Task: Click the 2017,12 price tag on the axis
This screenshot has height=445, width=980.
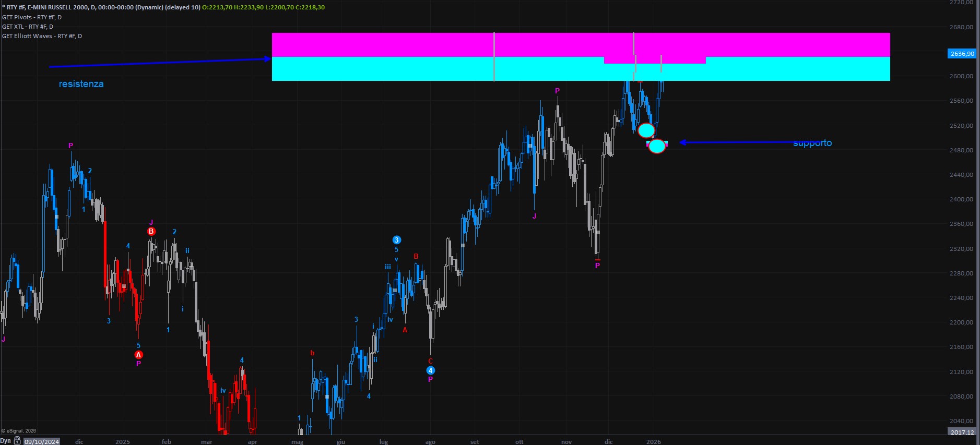Action: click(962, 432)
